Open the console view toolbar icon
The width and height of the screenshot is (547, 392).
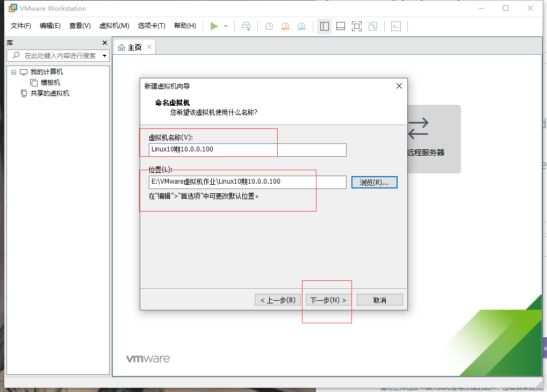pyautogui.click(x=396, y=26)
